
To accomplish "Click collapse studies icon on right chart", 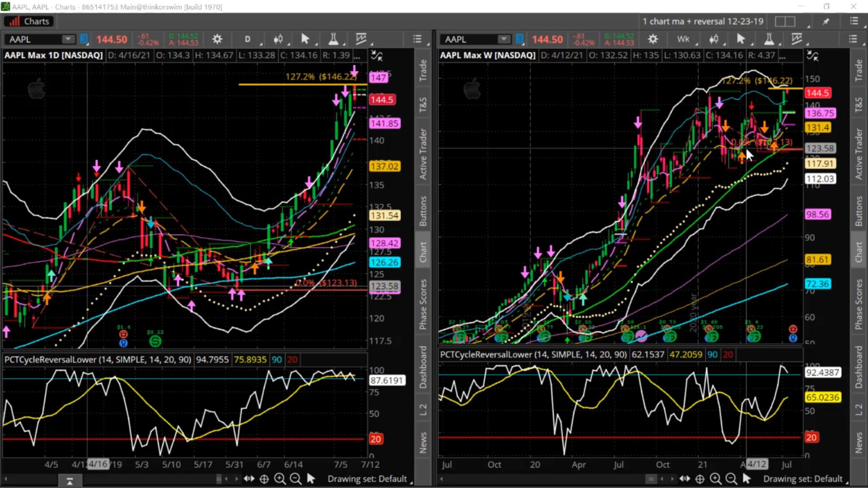I will tap(812, 56).
